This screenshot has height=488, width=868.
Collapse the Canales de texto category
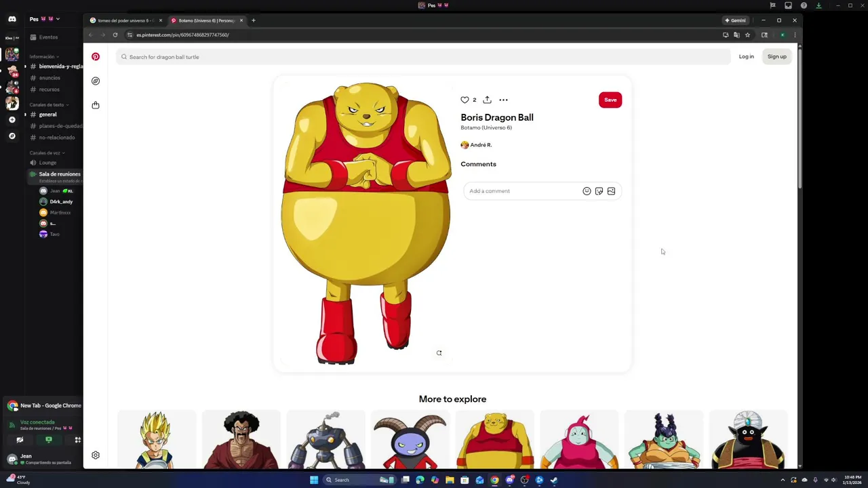point(48,105)
